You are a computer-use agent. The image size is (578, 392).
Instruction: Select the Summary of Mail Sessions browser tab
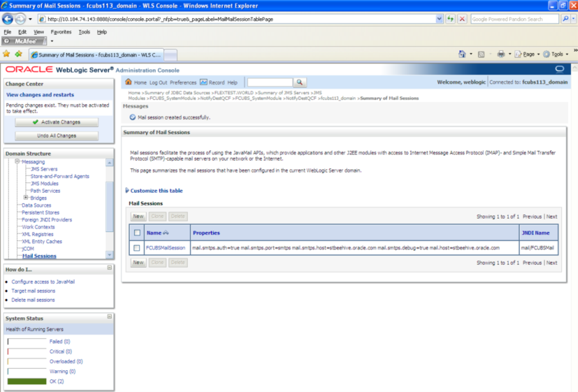tap(96, 55)
